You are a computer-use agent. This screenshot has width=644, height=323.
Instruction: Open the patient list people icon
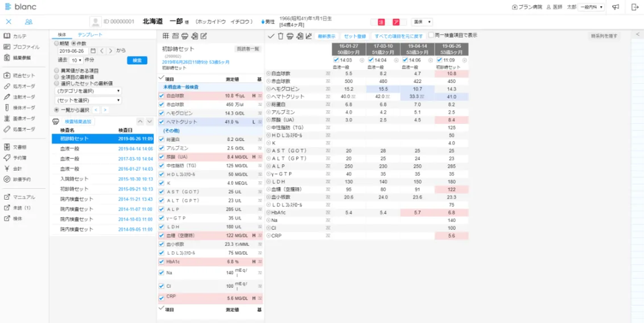[29, 22]
